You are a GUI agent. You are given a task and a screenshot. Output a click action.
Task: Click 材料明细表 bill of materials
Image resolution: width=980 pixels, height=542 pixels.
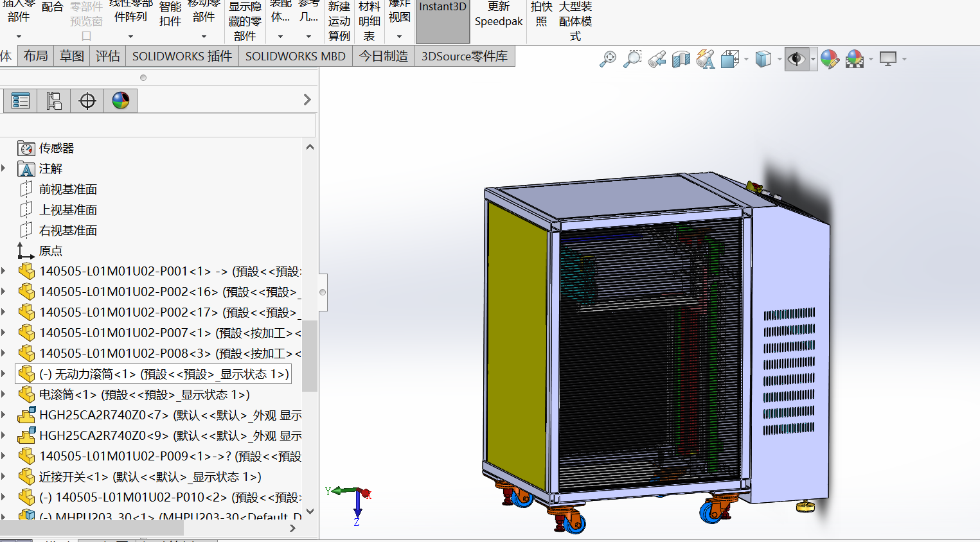pos(370,21)
